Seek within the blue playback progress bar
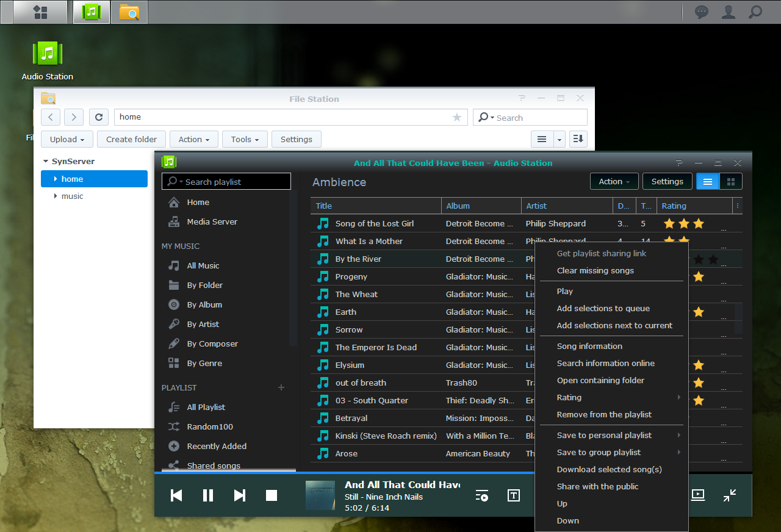The height and width of the screenshot is (532, 781). (344, 473)
